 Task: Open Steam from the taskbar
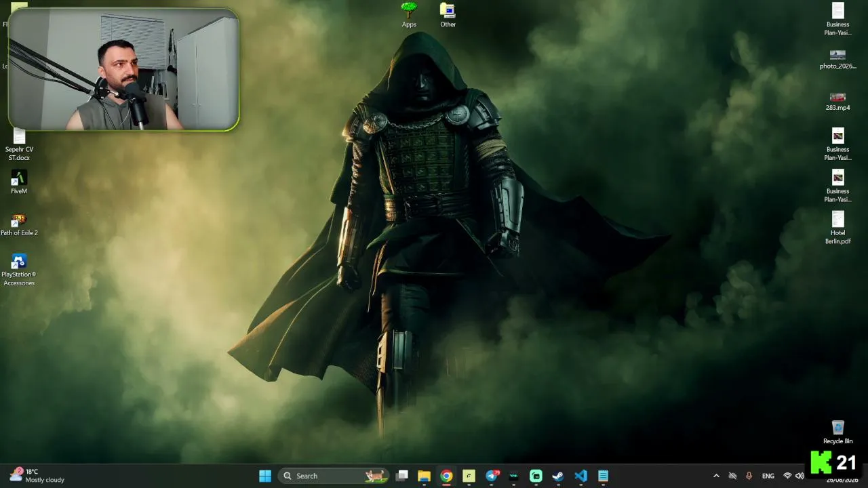click(x=558, y=476)
